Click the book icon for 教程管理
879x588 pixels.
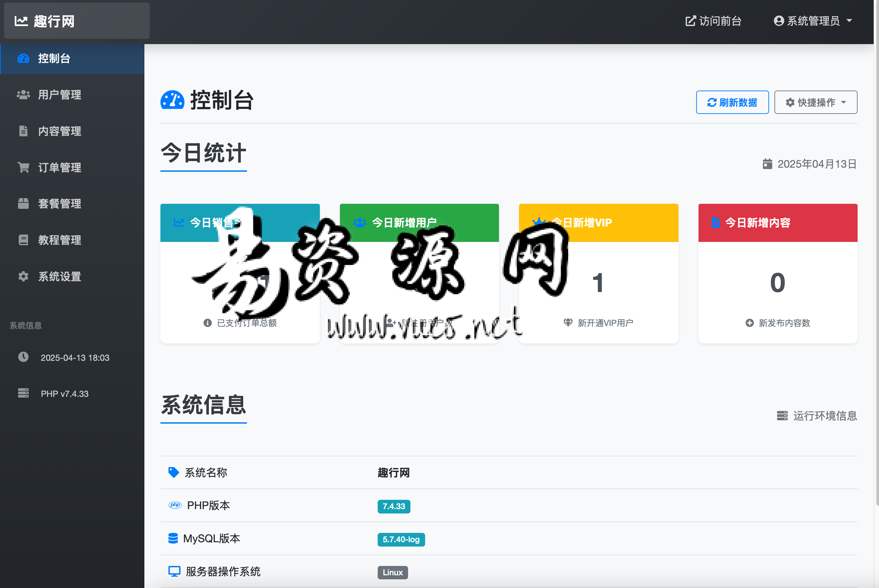point(23,240)
